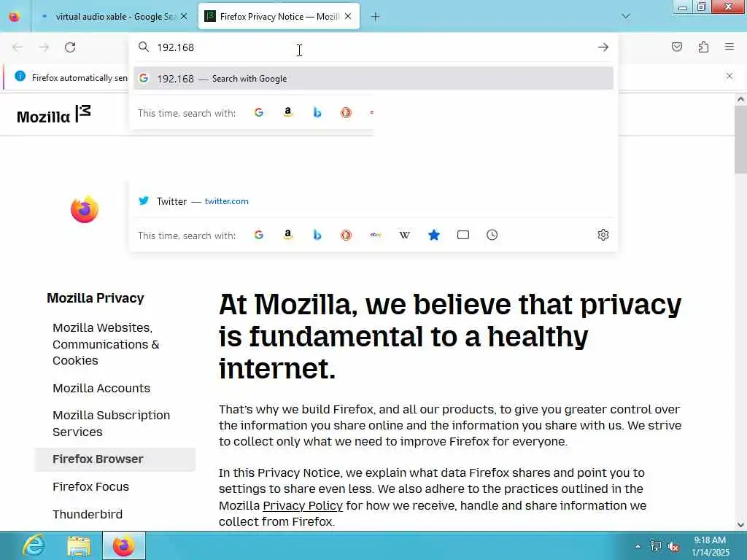The image size is (747, 560).
Task: Open a new tab
Action: (375, 17)
